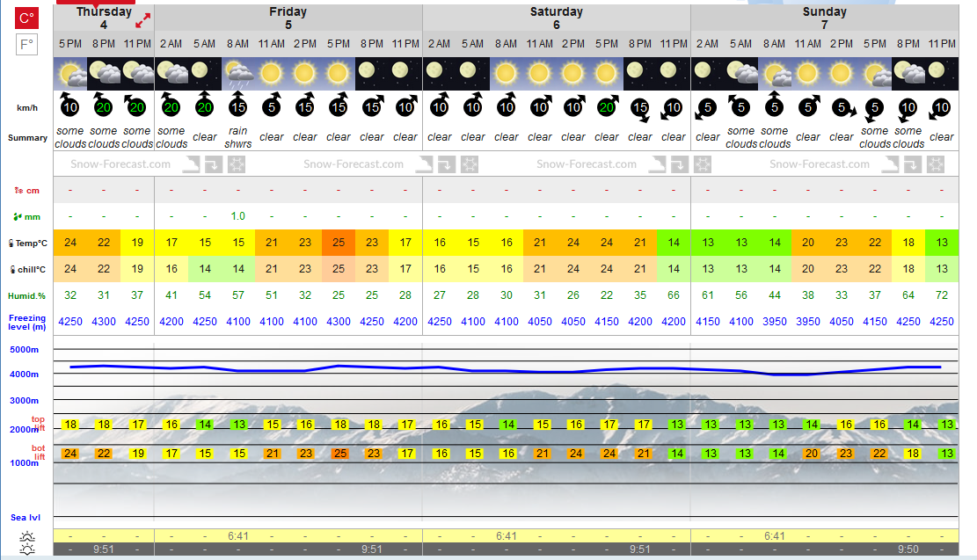This screenshot has height=560, width=977.
Task: Click Sunday 8 AM freezing level 3950
Action: coord(775,322)
